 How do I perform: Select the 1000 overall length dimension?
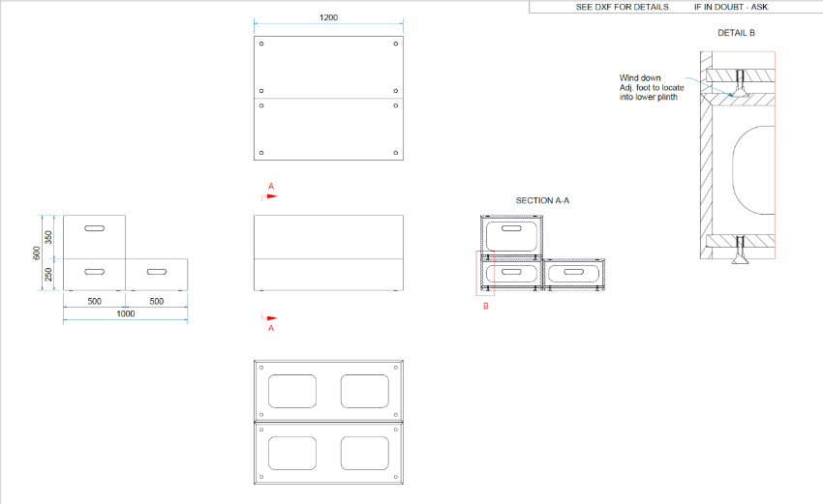[125, 314]
